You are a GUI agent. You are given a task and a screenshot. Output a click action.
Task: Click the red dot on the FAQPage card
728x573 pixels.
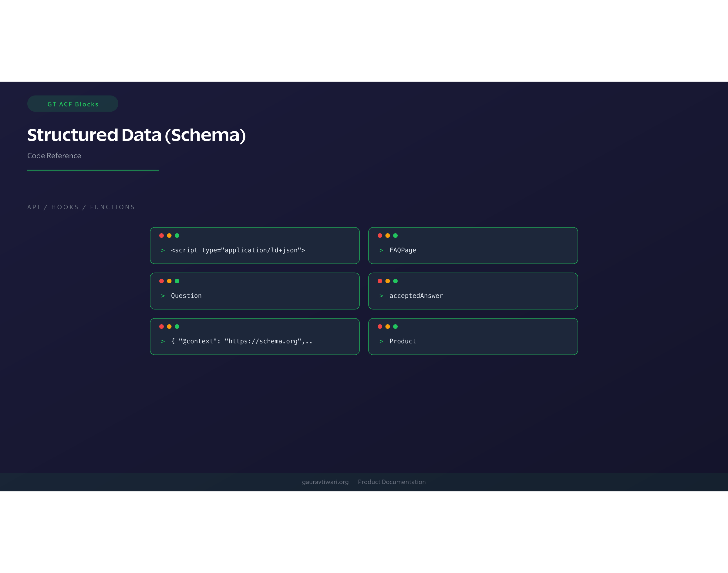pyautogui.click(x=379, y=235)
